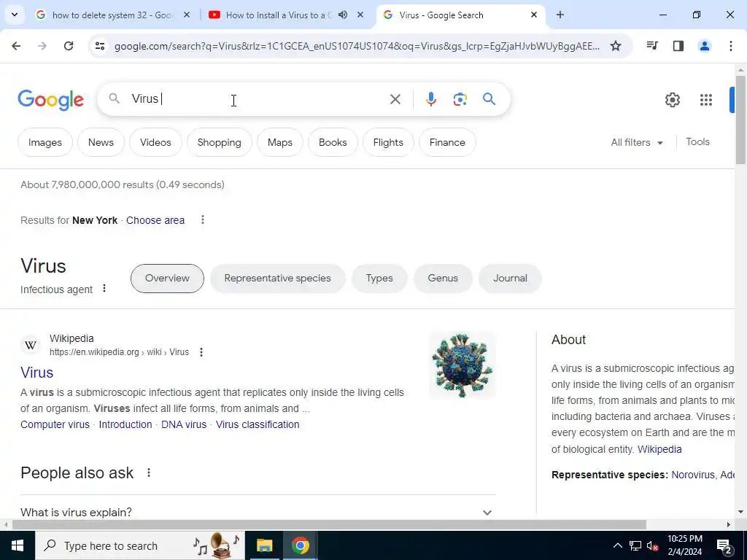Click the 'Choose area' link
The image size is (747, 560).
click(x=155, y=220)
